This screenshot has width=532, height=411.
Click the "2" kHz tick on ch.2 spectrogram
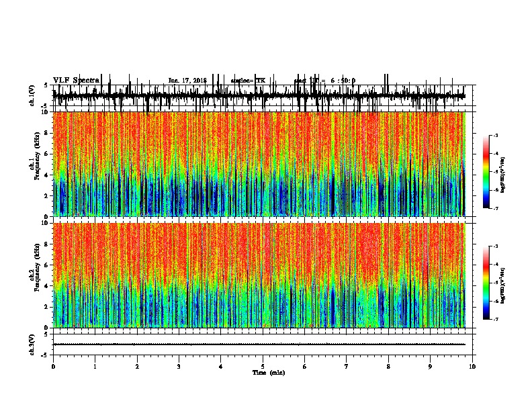tap(46, 307)
